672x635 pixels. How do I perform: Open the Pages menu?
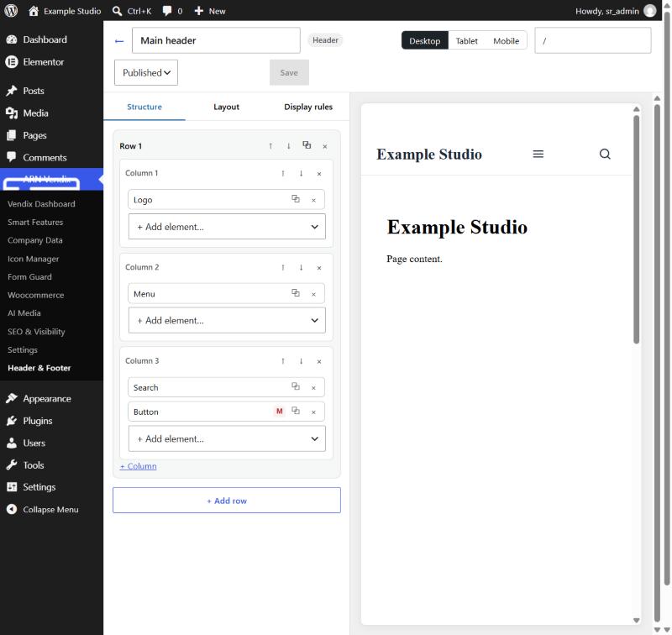(51, 135)
